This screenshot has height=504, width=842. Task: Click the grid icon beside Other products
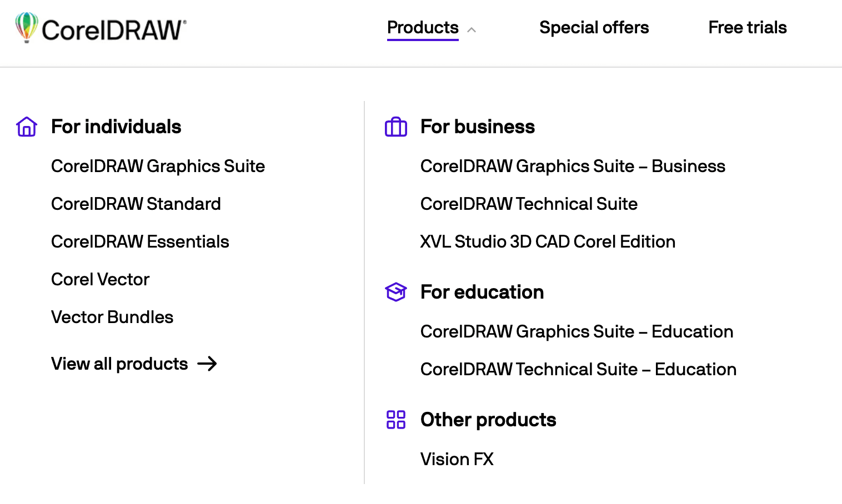pyautogui.click(x=395, y=420)
